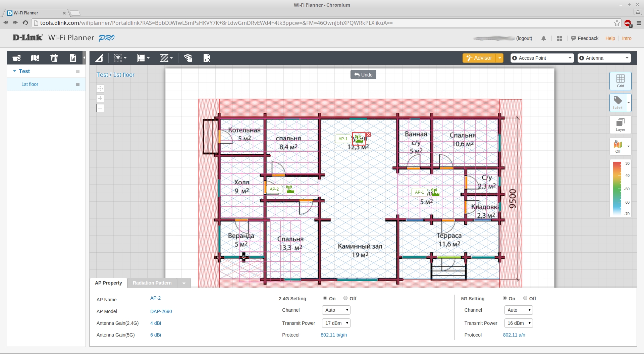This screenshot has height=354, width=644.
Task: Open the 2.4G Transmit Power dropdown
Action: point(336,323)
